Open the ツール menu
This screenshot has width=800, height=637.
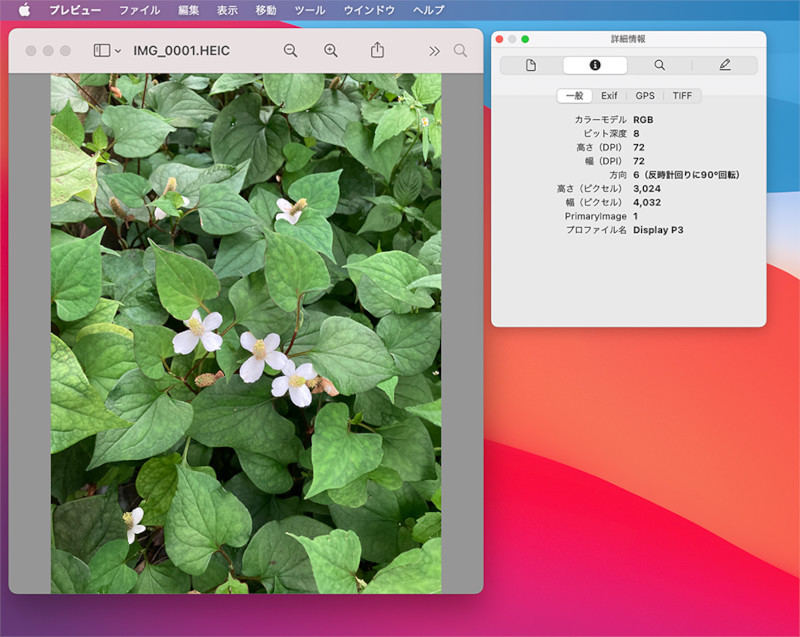(x=310, y=10)
